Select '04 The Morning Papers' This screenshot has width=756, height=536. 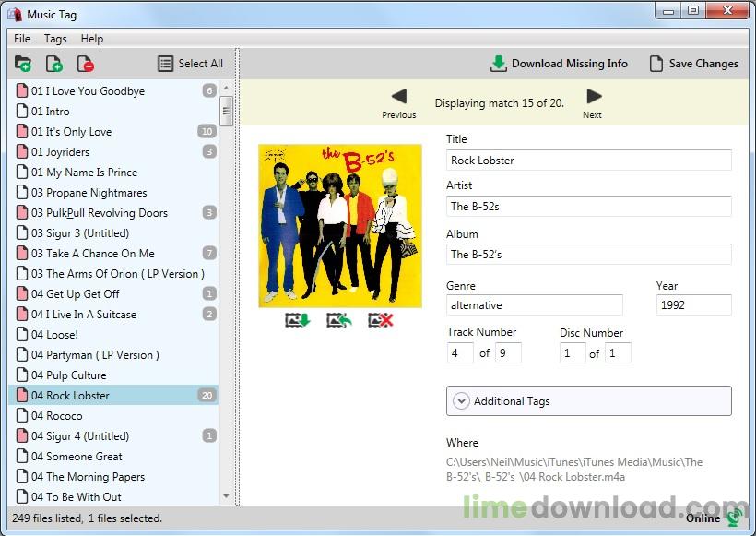point(113,476)
